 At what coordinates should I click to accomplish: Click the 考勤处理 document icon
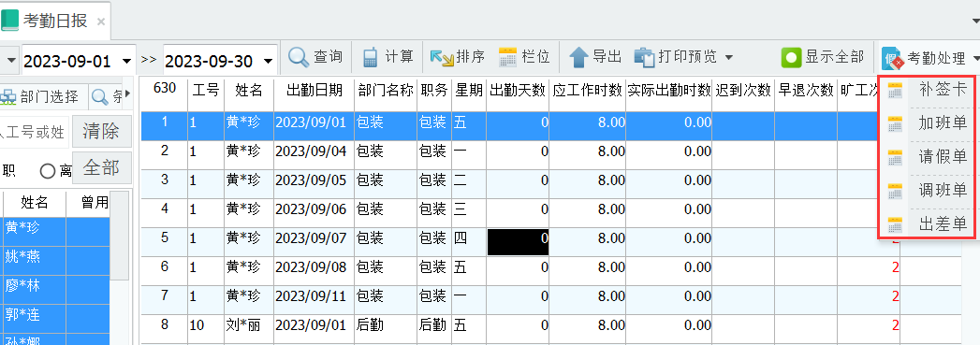coord(893,59)
